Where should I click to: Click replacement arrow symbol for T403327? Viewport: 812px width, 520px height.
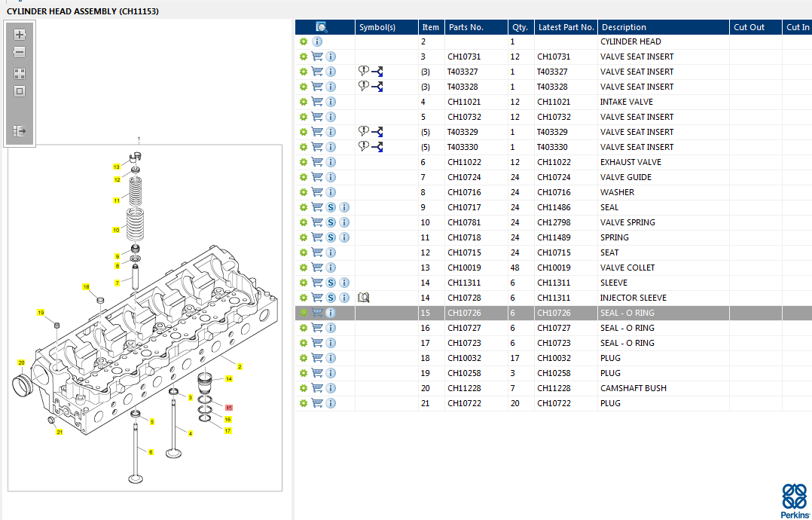point(377,72)
